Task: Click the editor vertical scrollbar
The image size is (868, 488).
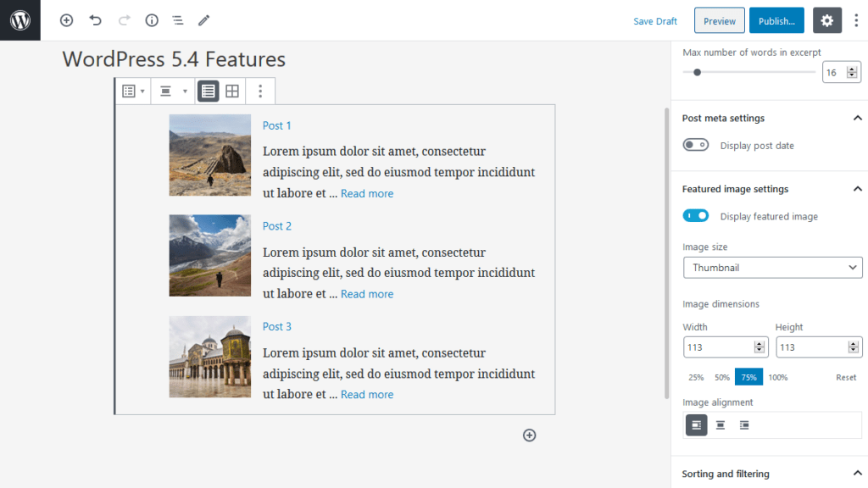Action: [x=667, y=252]
